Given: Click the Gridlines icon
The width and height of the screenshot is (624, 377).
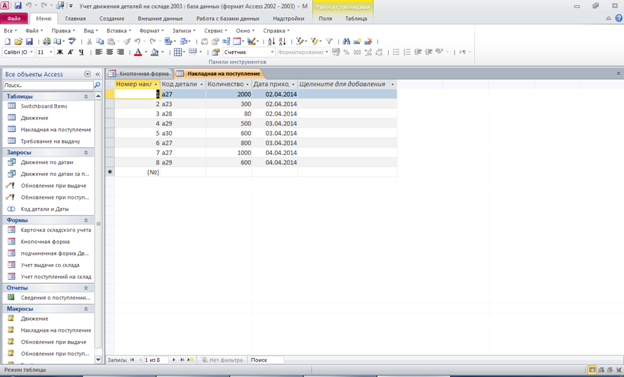Looking at the screenshot, I should coord(178,52).
